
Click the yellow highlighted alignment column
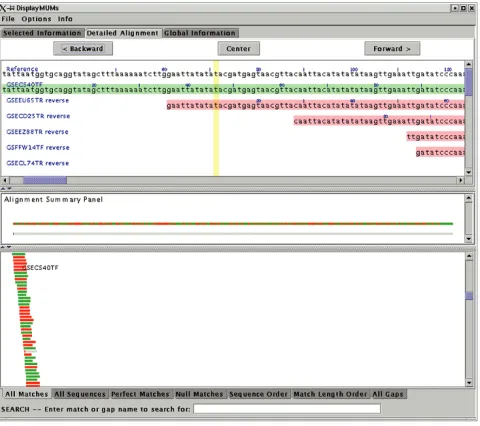(216, 118)
